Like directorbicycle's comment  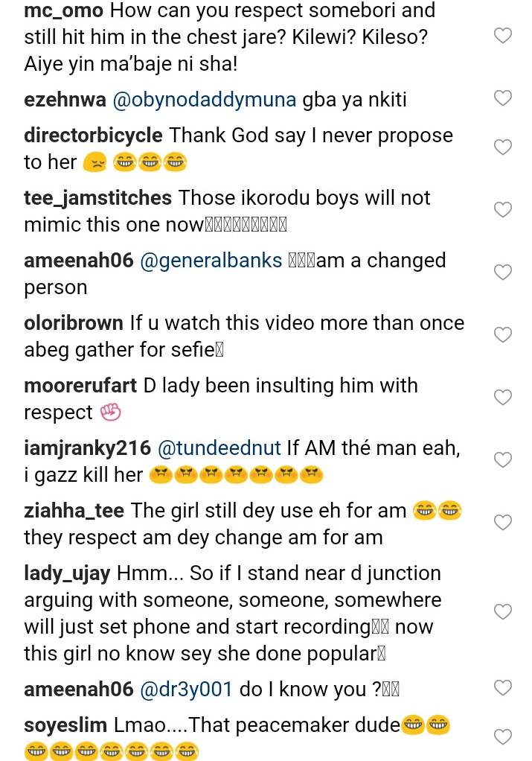click(x=503, y=147)
